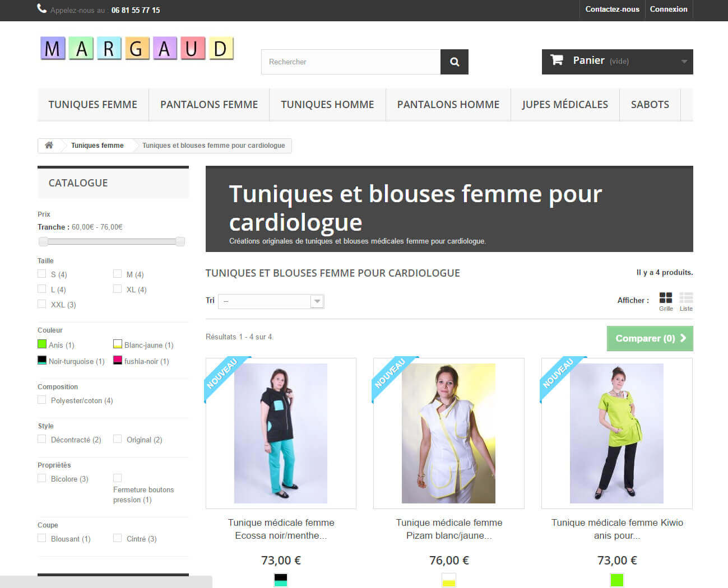Open the Pantalons Homme menu
This screenshot has width=728, height=588.
(448, 105)
